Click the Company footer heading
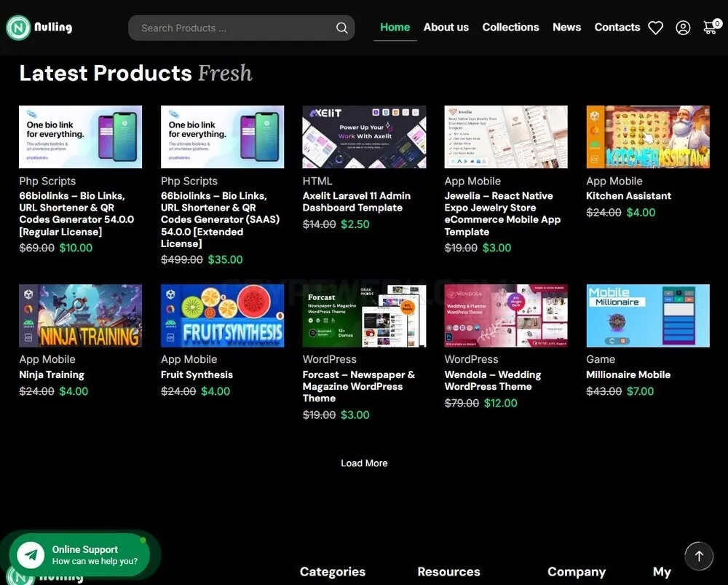The height and width of the screenshot is (585, 728). [577, 572]
